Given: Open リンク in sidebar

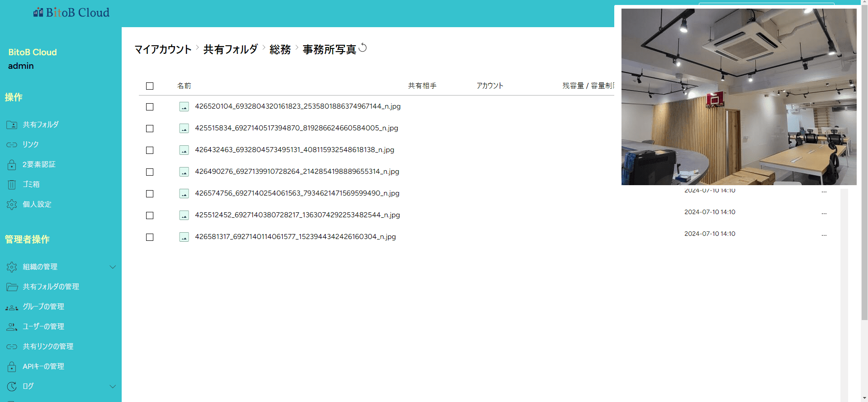Looking at the screenshot, I should [x=31, y=144].
